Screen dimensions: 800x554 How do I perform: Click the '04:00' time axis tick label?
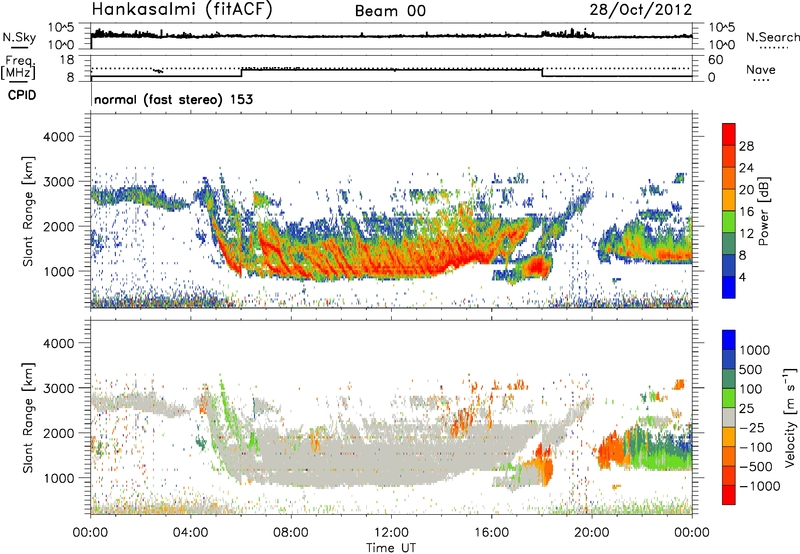[191, 533]
